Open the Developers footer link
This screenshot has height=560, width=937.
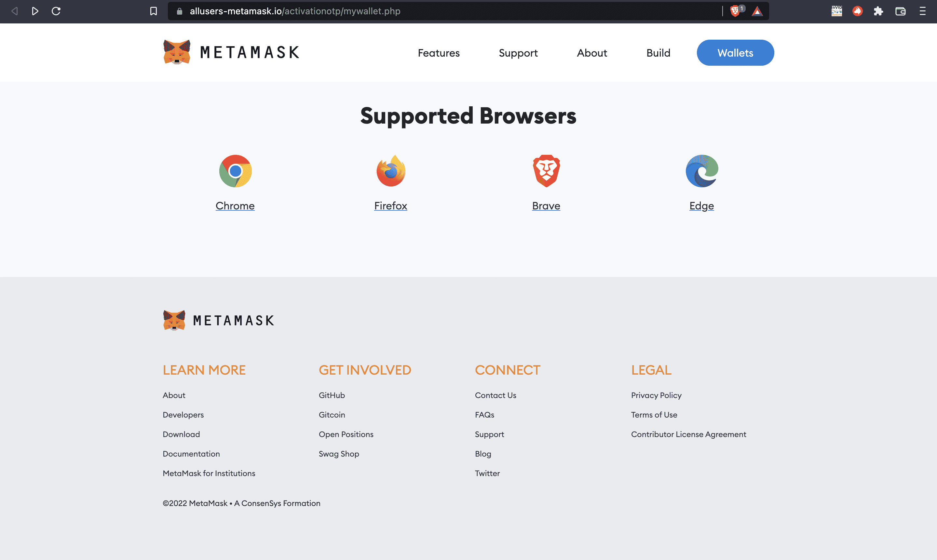(x=183, y=415)
